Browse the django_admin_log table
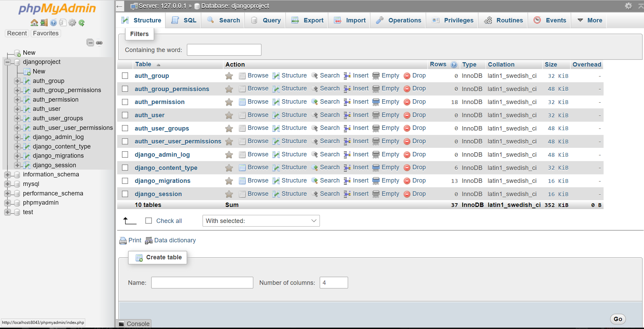This screenshot has height=329, width=644. 254,154
